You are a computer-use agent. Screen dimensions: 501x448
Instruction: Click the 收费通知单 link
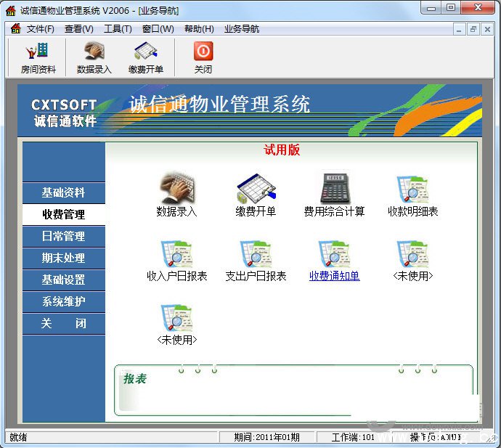334,276
